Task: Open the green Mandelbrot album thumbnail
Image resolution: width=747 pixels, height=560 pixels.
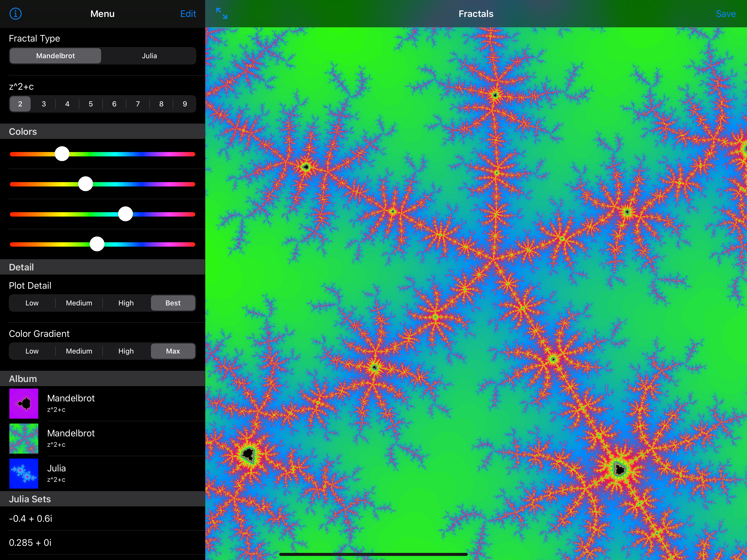Action: pos(24,438)
